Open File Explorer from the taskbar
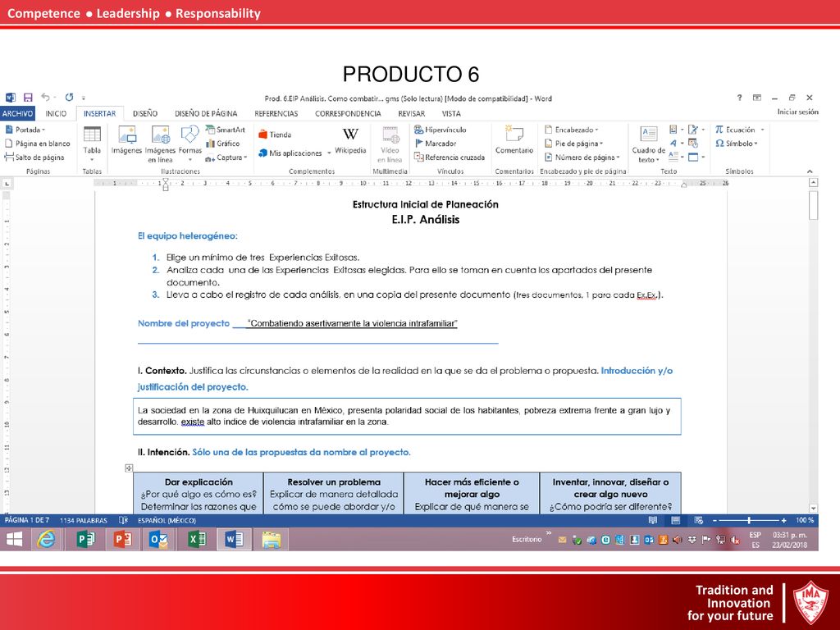 (272, 540)
